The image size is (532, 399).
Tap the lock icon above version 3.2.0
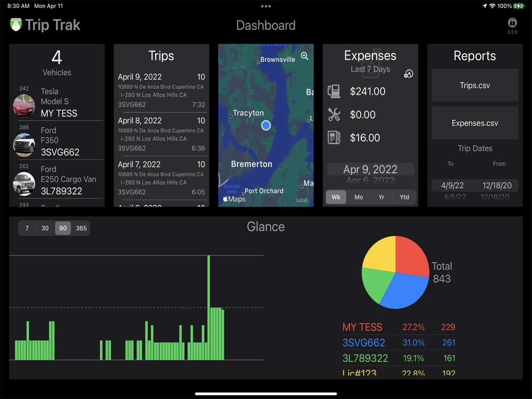(x=512, y=22)
